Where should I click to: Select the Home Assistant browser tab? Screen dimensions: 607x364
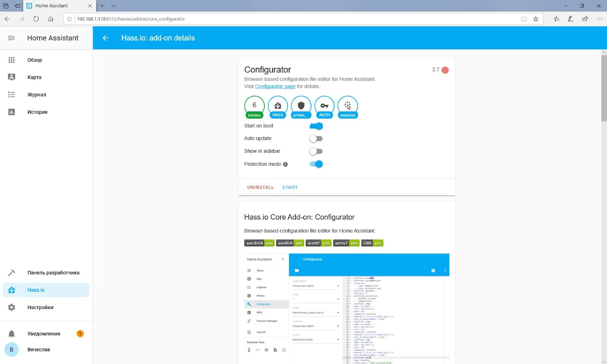(59, 6)
